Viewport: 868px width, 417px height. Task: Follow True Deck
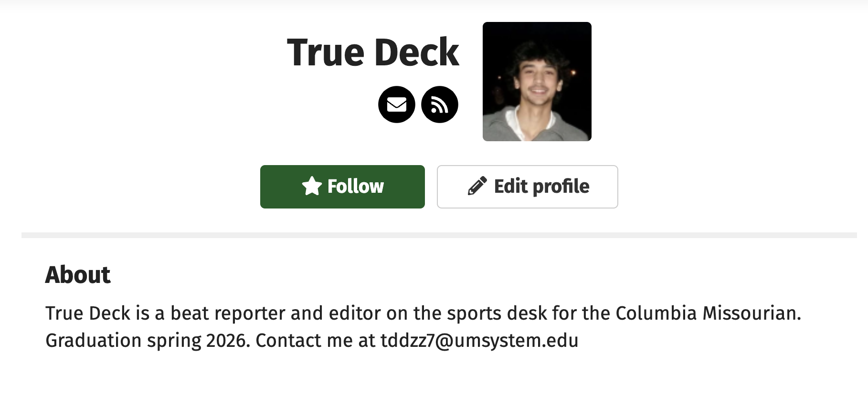coord(342,187)
